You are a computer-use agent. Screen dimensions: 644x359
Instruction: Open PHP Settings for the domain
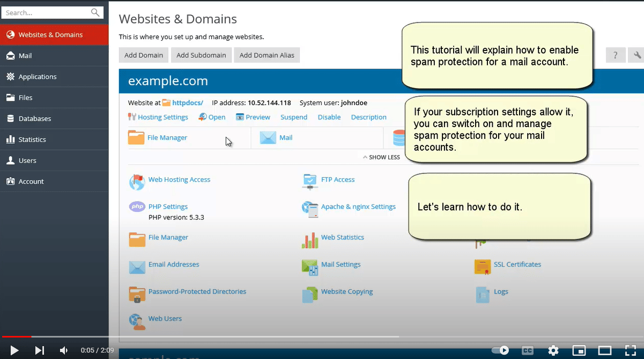169,206
